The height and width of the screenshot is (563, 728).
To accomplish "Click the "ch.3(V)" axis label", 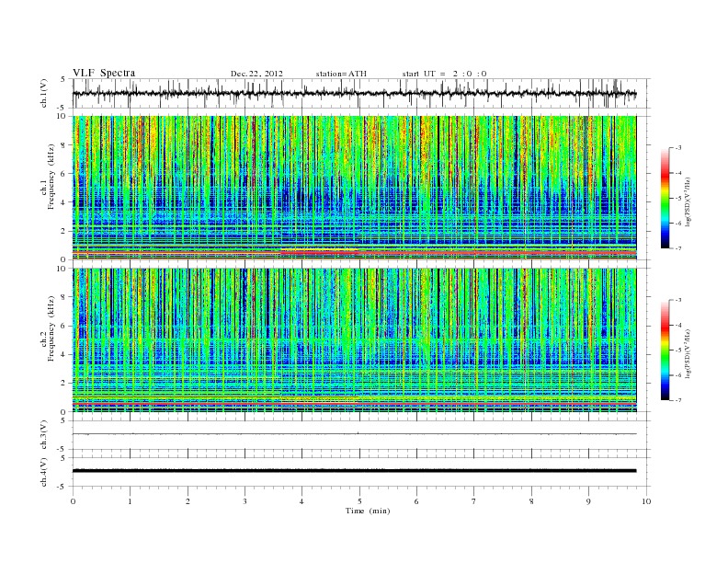I will click(x=44, y=434).
